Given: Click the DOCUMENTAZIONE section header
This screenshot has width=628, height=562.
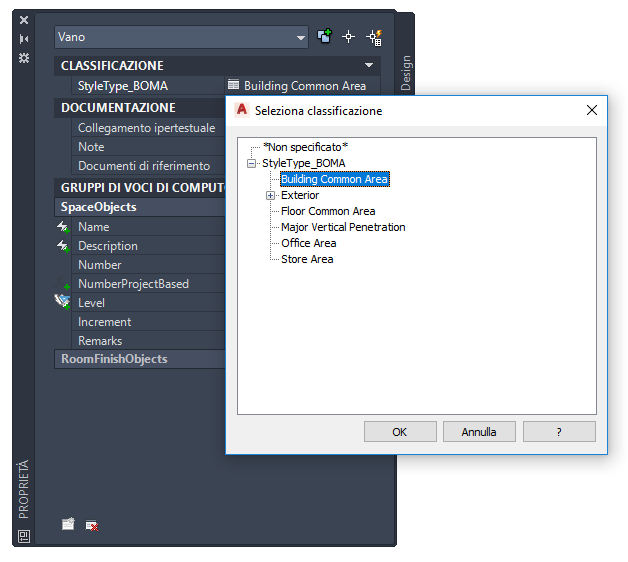Looking at the screenshot, I should tap(139, 107).
